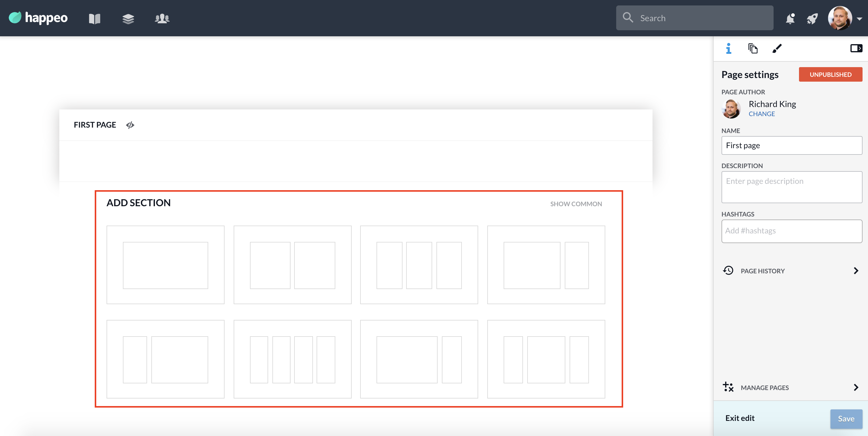868x436 pixels.
Task: Click the Channels layers icon in navbar
Action: pos(128,18)
